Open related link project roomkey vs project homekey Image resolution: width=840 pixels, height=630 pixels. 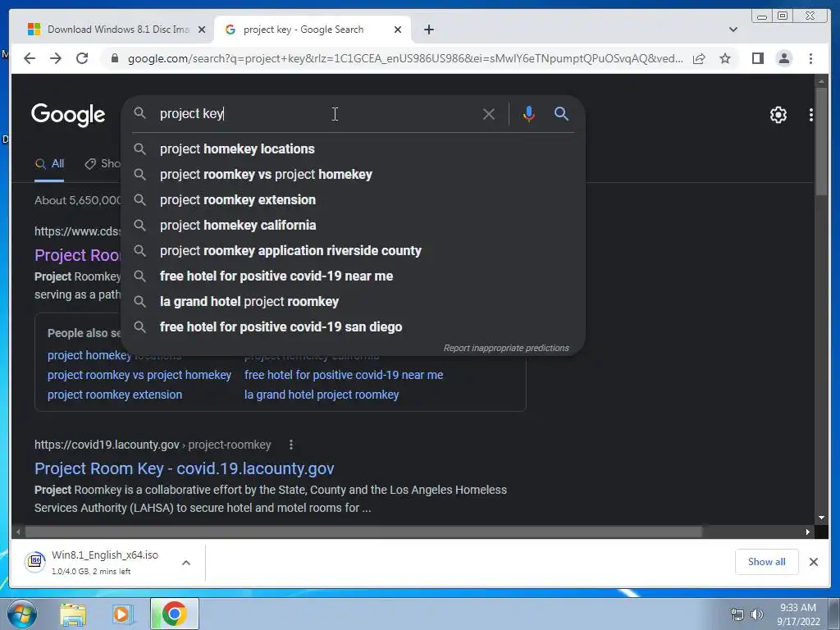pos(139,375)
